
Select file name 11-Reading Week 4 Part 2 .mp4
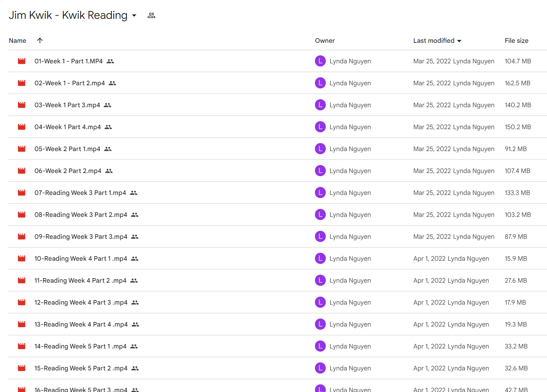click(80, 280)
